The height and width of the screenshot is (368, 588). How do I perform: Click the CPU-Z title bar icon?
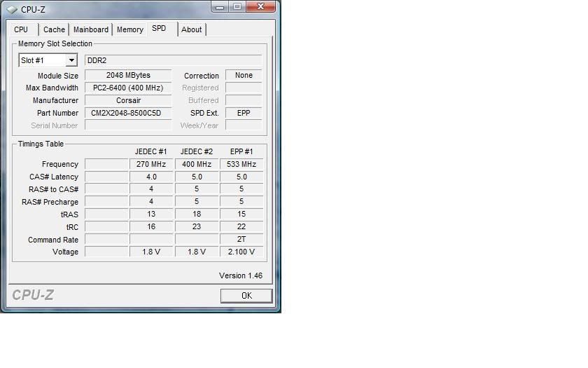12,9
